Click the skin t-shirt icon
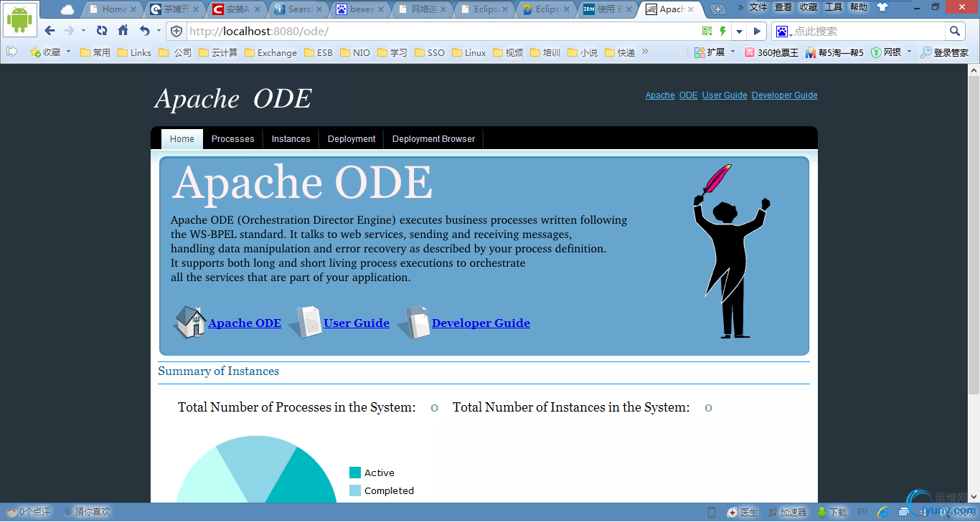The width and height of the screenshot is (980, 522). (882, 7)
